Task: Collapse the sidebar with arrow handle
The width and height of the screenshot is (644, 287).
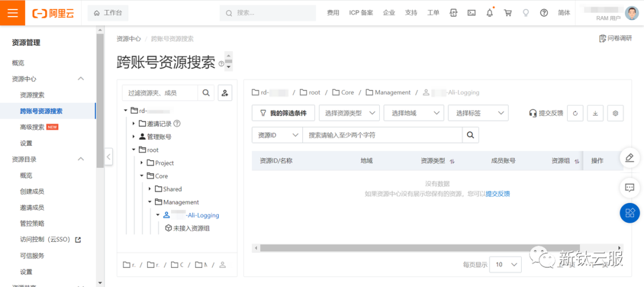Action: point(109,156)
